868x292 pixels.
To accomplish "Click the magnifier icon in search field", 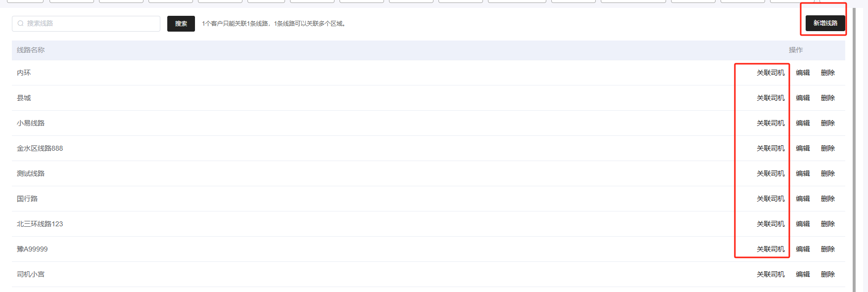I will coord(20,23).
